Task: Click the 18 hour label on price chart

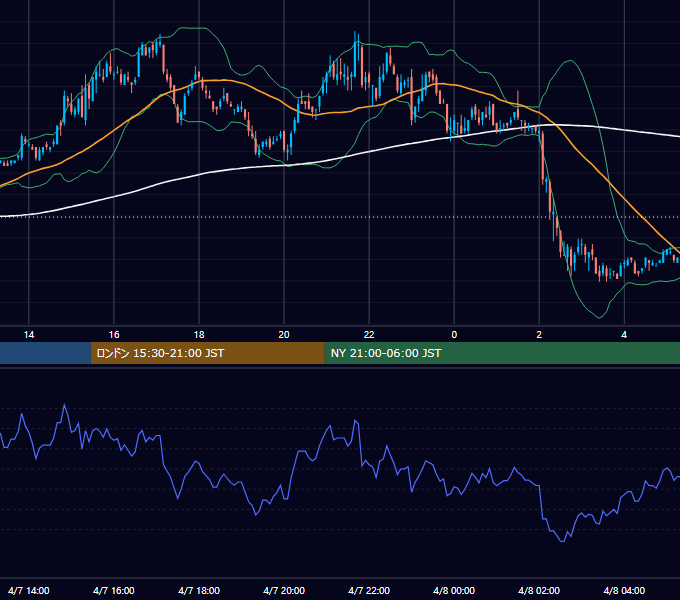Action: tap(199, 335)
